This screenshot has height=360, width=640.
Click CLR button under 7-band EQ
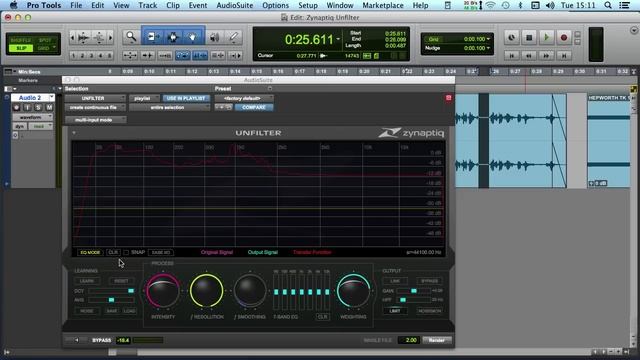[322, 317]
